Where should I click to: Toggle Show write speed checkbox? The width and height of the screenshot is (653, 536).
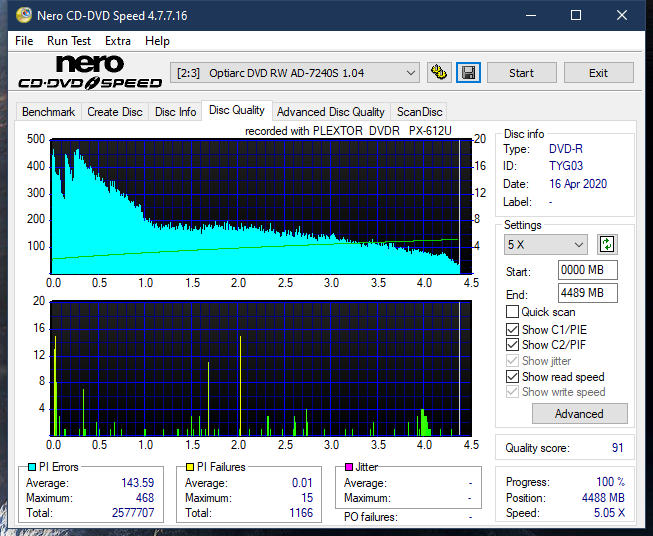pos(512,392)
